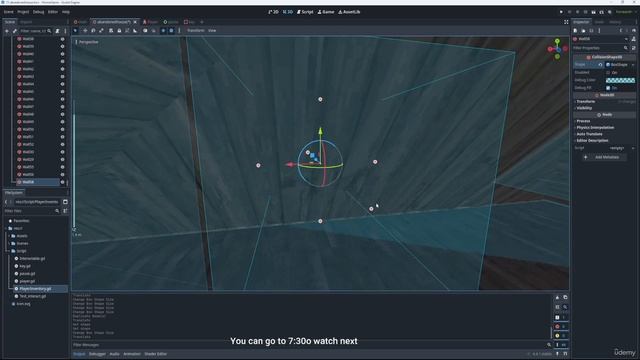Hide the Wall40 node with eye icon
Image resolution: width=640 pixels, height=360 pixels.
coord(62,54)
